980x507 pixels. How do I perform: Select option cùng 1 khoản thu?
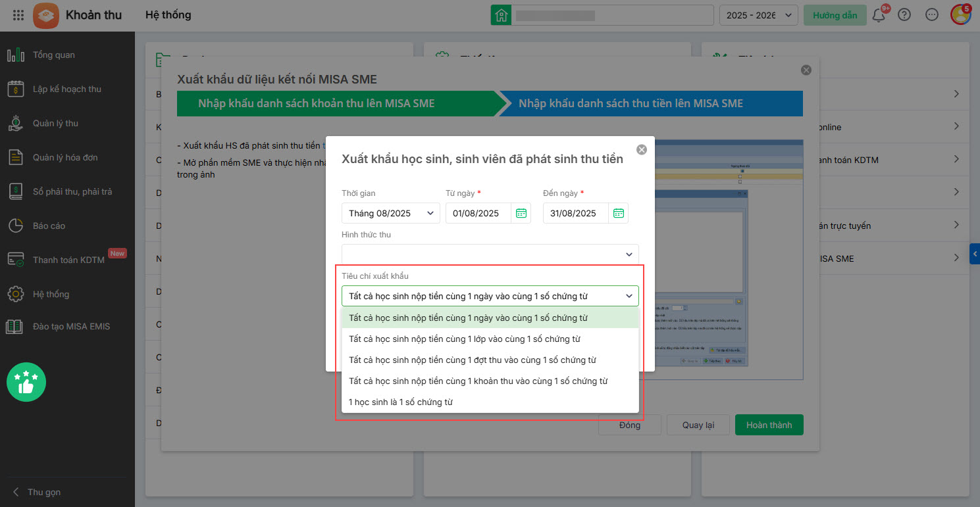click(490, 381)
